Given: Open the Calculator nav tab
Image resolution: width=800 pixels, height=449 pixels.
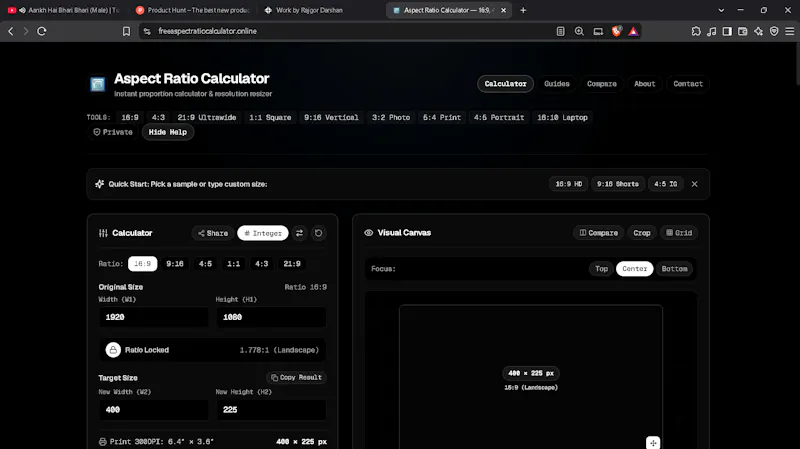Looking at the screenshot, I should coord(506,84).
